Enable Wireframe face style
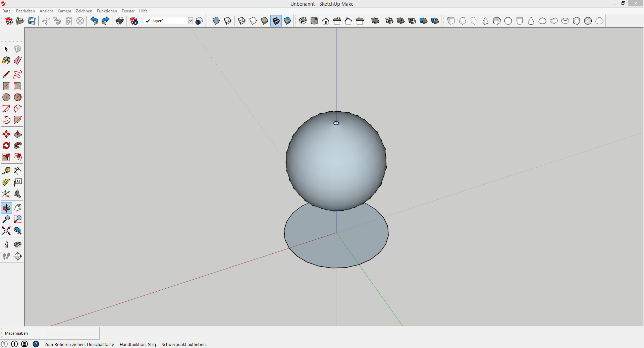Viewport: 644px width, 348px height. 241,21
